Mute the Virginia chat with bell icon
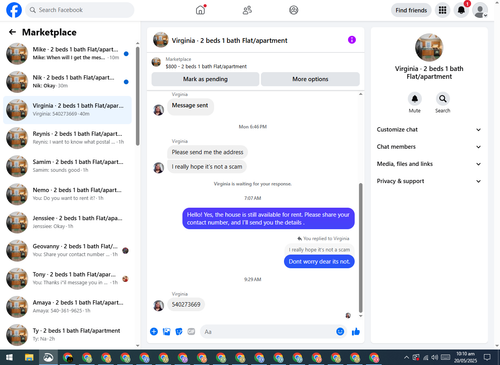The image size is (500, 365). pyautogui.click(x=415, y=99)
